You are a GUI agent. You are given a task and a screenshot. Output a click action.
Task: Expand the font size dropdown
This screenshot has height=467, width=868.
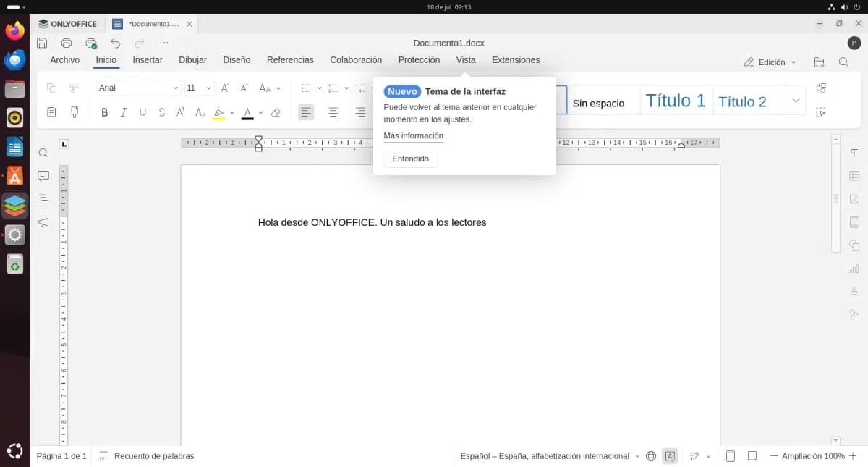(x=209, y=88)
